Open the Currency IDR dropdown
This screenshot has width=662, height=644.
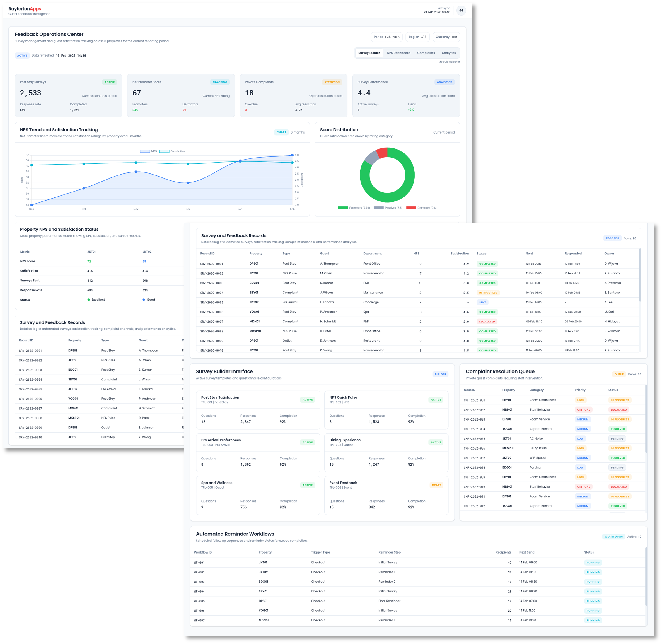tap(446, 37)
